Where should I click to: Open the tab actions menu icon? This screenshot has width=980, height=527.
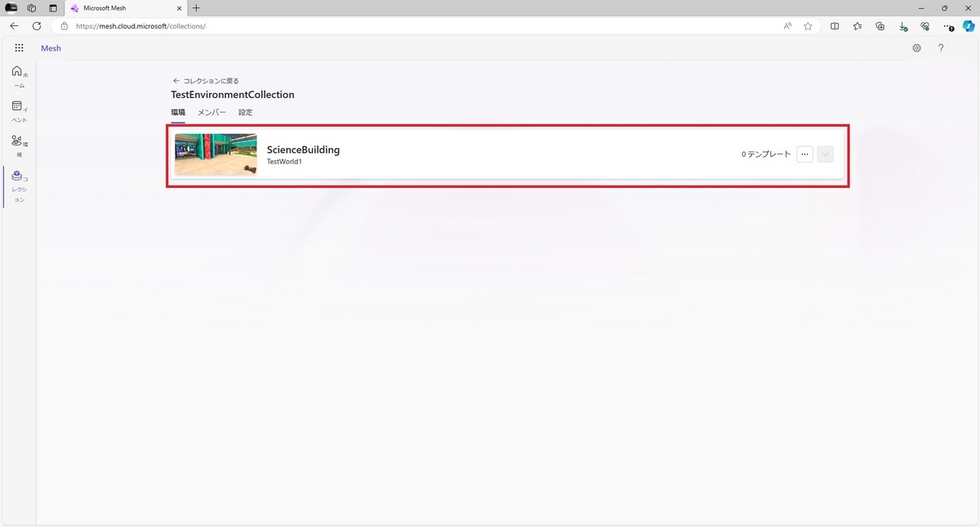[53, 7]
